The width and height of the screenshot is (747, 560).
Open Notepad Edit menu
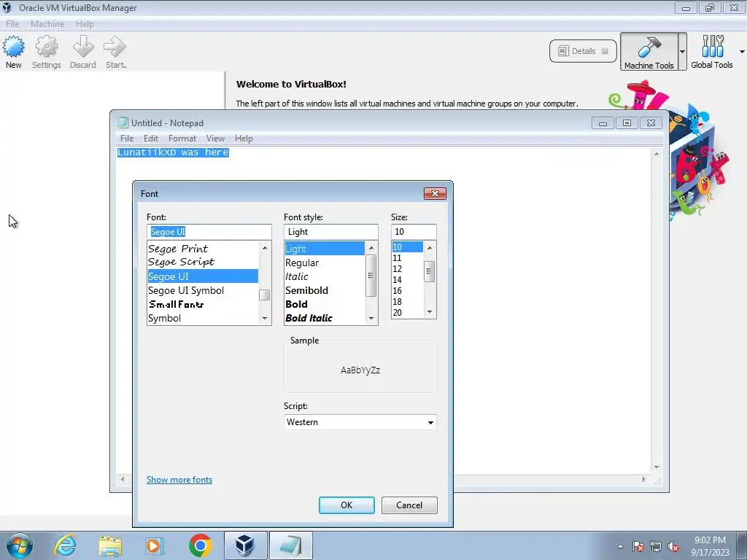coord(150,139)
